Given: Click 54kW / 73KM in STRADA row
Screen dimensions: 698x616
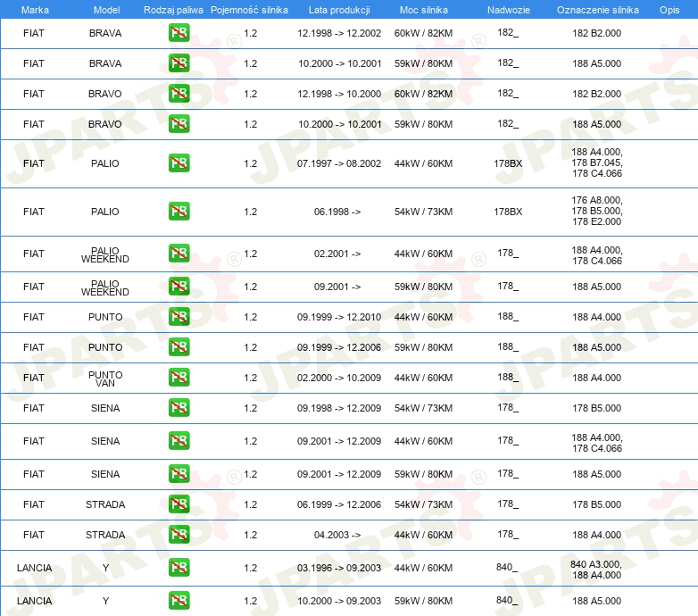Looking at the screenshot, I should click(x=423, y=504).
